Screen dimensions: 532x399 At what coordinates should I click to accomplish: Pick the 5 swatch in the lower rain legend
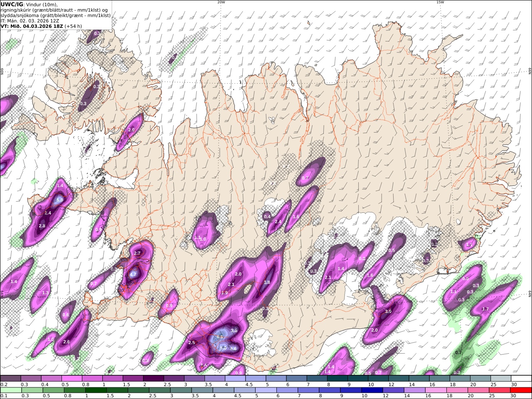pos(266,390)
